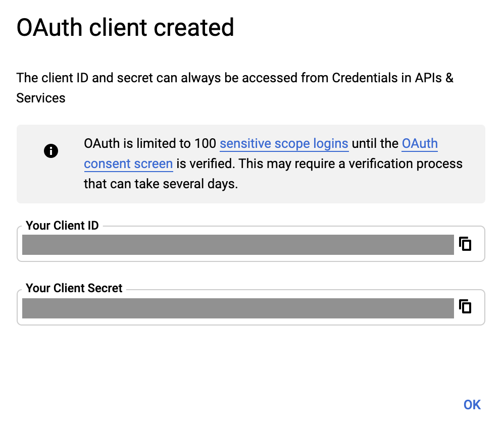
Task: Select the masked Your Client Secret value
Action: tap(237, 307)
